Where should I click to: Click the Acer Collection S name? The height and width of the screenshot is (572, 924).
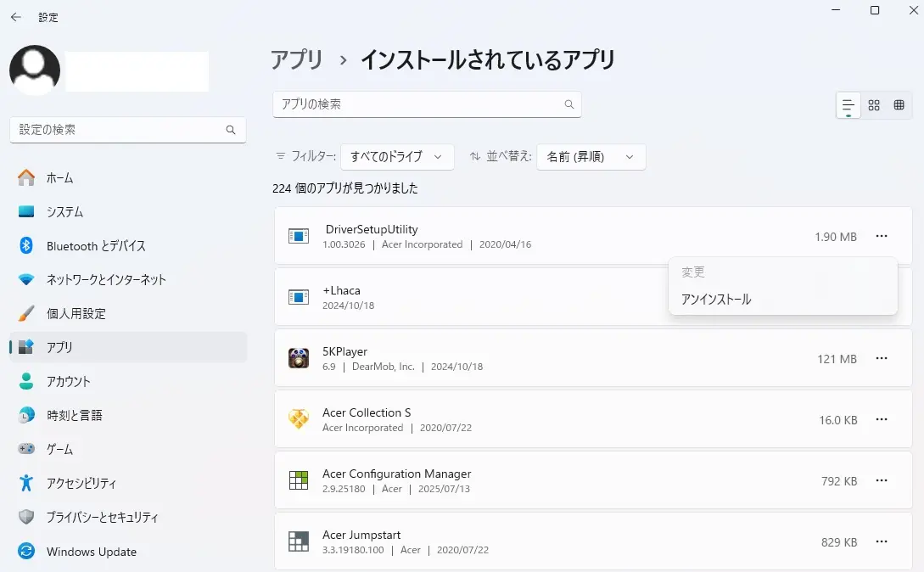coord(367,412)
